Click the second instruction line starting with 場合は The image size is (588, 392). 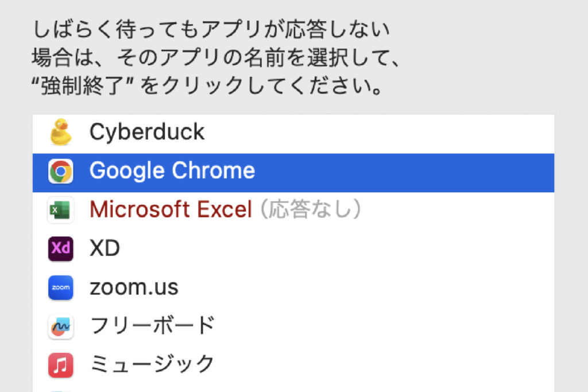pyautogui.click(x=215, y=57)
